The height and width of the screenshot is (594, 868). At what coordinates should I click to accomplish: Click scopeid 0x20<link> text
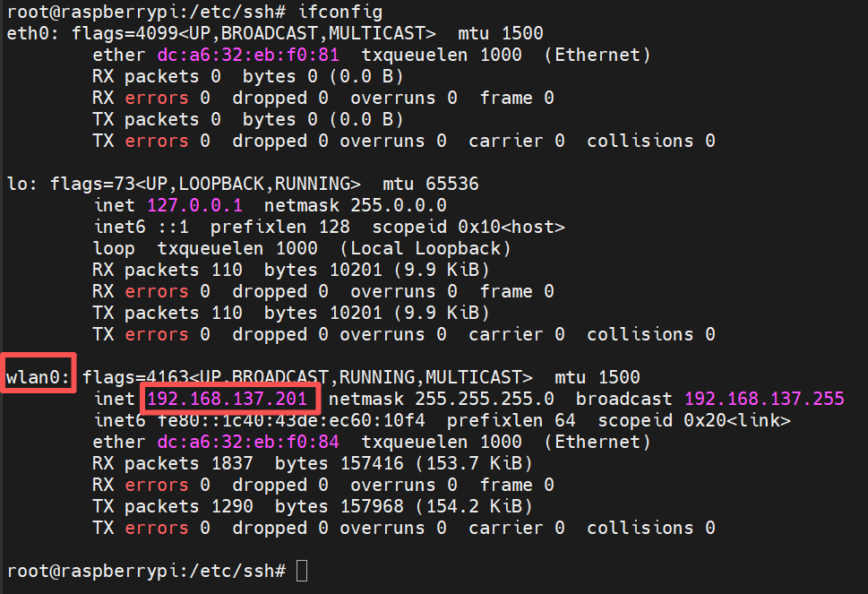click(694, 420)
